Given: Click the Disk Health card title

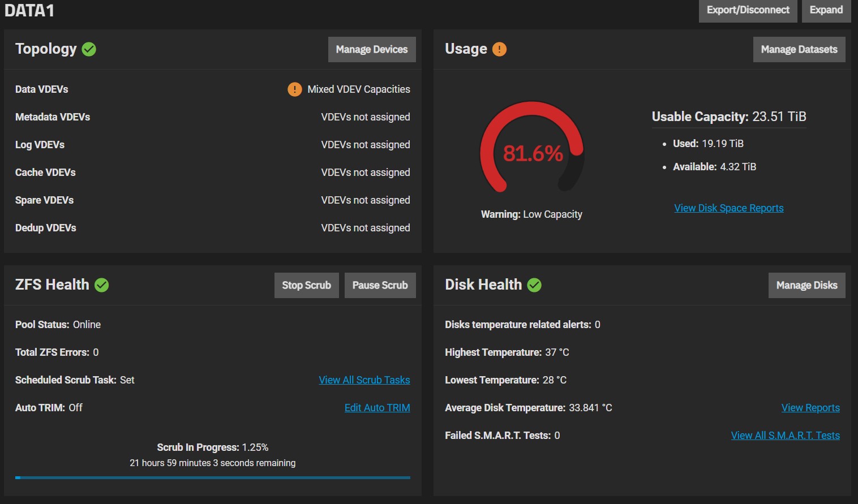Looking at the screenshot, I should click(483, 285).
